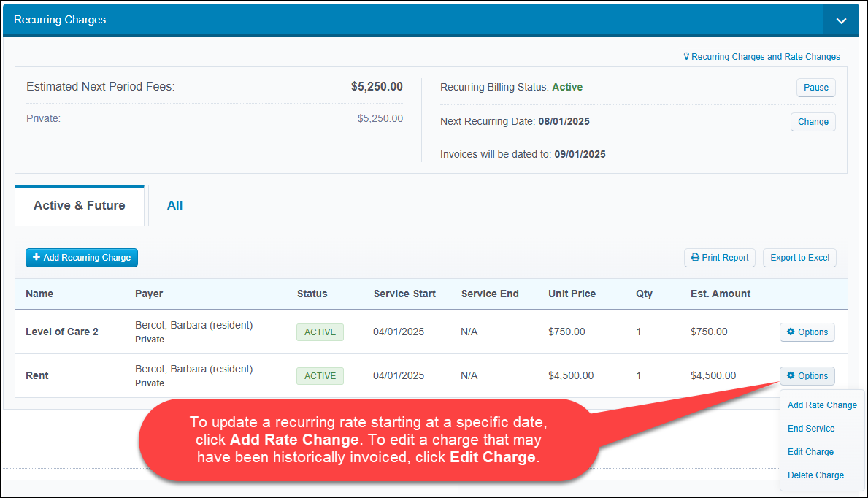Click the $4,500.00 unit price cell
The image size is (868, 498).
[571, 375]
